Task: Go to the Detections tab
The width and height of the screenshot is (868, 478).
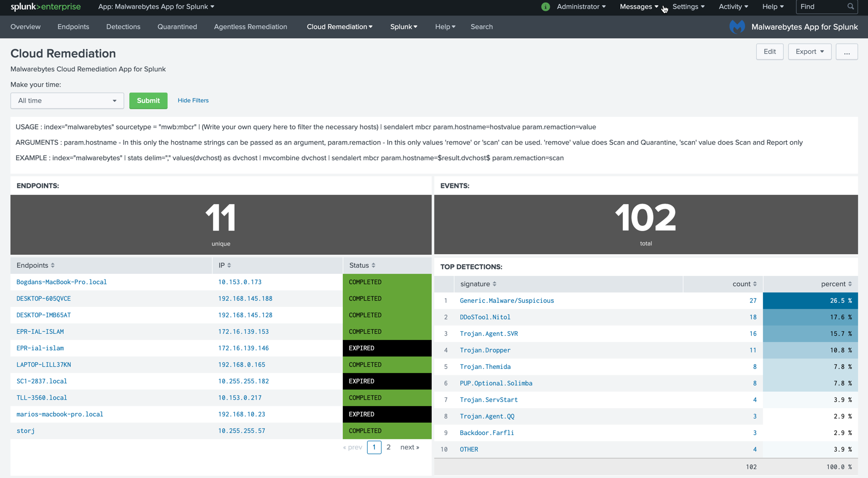Action: (x=123, y=27)
